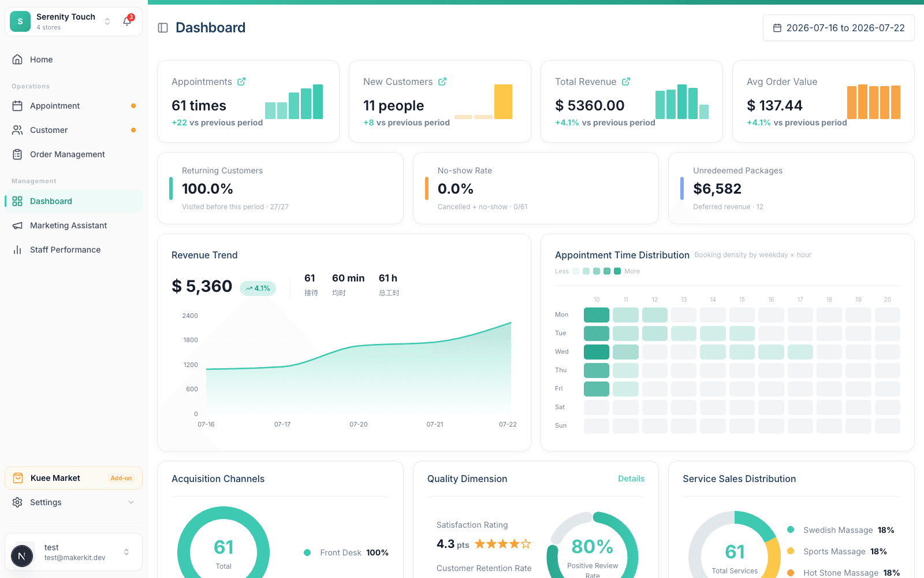Click the Appointment calendar icon in sidebar

pyautogui.click(x=17, y=106)
